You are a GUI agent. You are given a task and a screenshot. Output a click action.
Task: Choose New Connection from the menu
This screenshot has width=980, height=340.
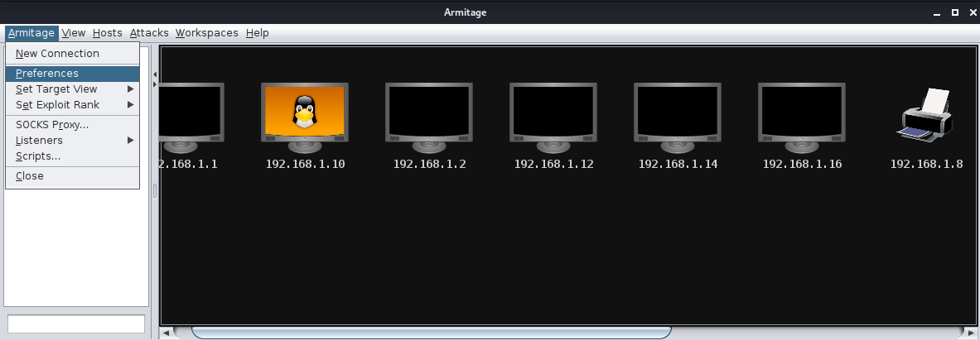pyautogui.click(x=73, y=54)
